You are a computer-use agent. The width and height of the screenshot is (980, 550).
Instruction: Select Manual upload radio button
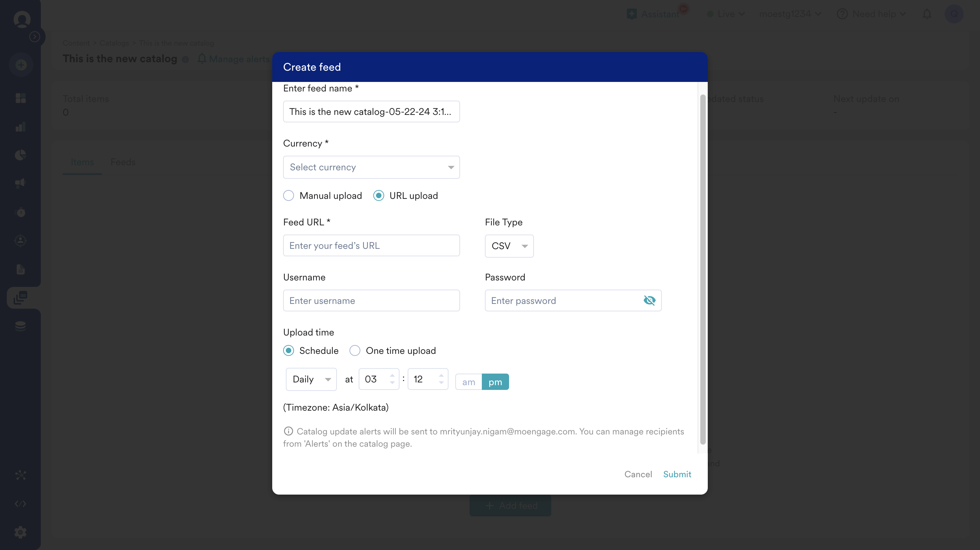(x=289, y=196)
